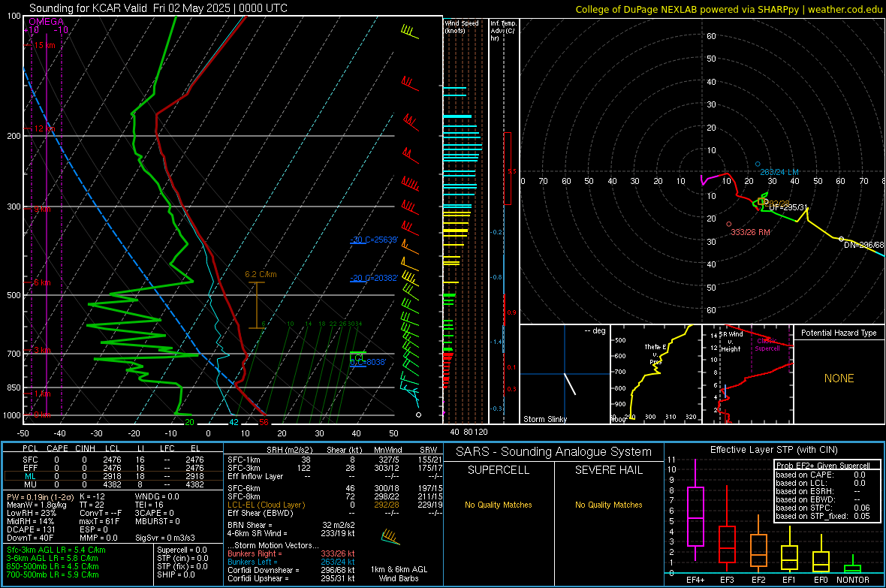
Task: Click the -30 C=25639' height label
Action: click(374, 240)
